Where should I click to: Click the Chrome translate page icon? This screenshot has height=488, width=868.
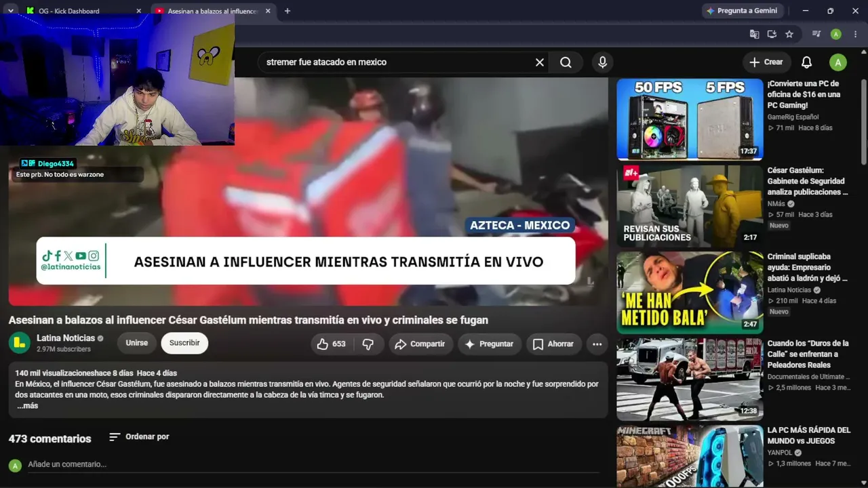754,34
